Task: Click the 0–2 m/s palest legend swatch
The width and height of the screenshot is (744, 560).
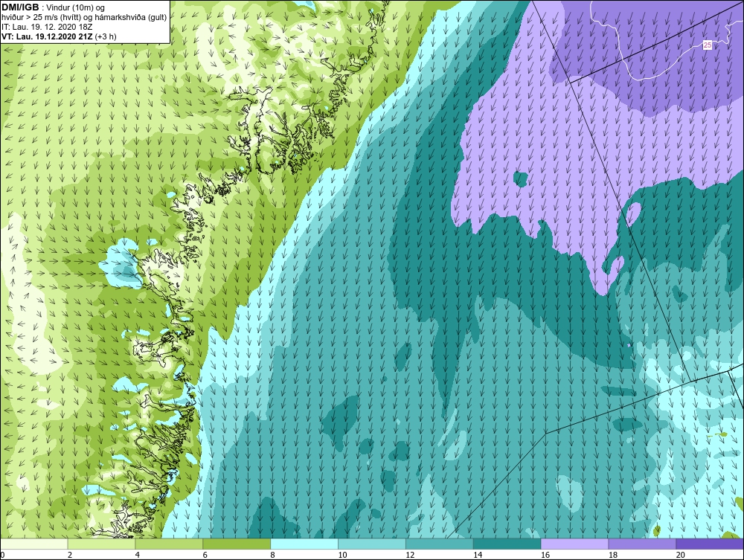Action: click(x=34, y=544)
